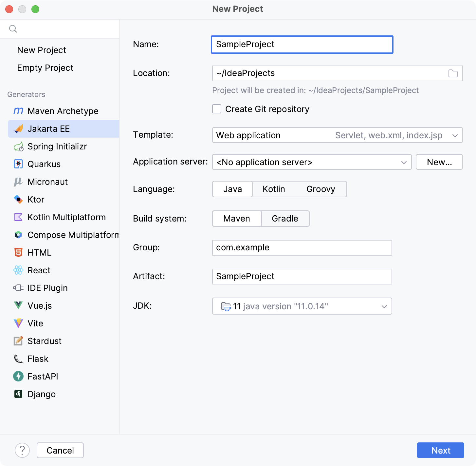Select the Kotlin Multiplatform generator
476x466 pixels.
click(x=64, y=217)
